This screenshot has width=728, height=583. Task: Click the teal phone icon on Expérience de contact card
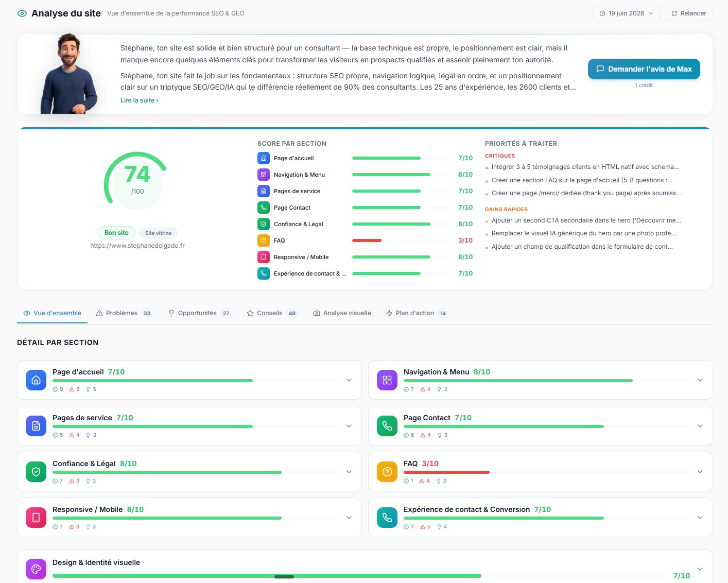(387, 518)
